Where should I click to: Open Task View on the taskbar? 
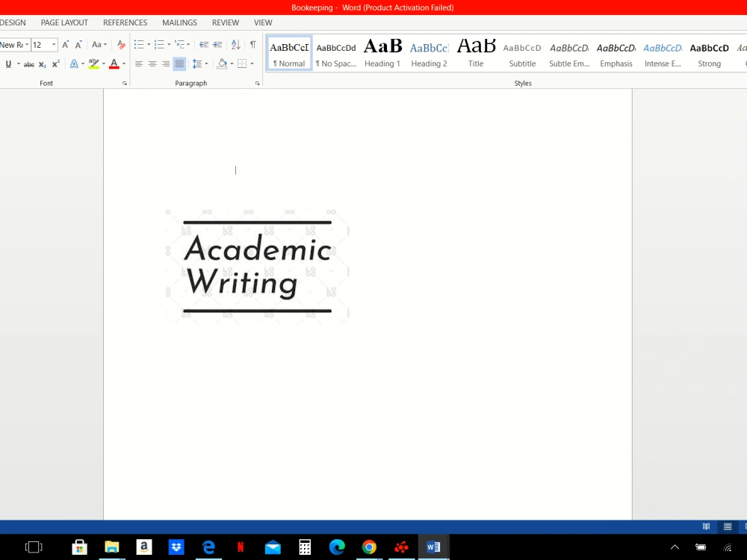tap(34, 547)
